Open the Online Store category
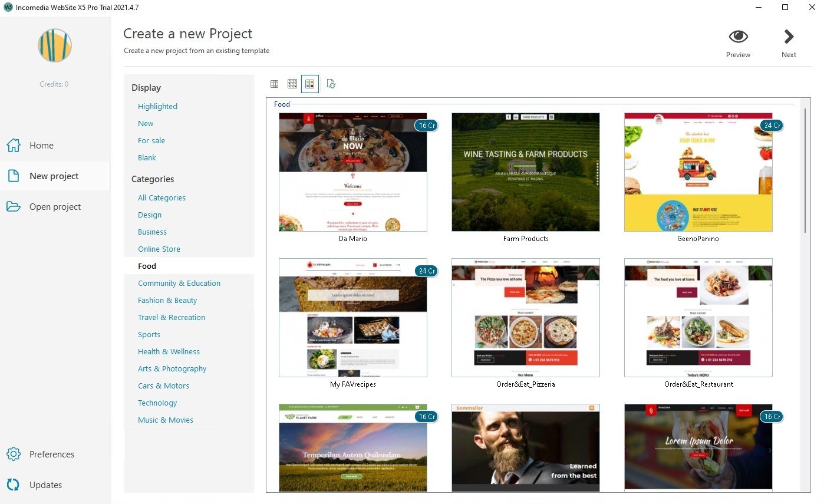Image resolution: width=824 pixels, height=504 pixels. pyautogui.click(x=159, y=249)
